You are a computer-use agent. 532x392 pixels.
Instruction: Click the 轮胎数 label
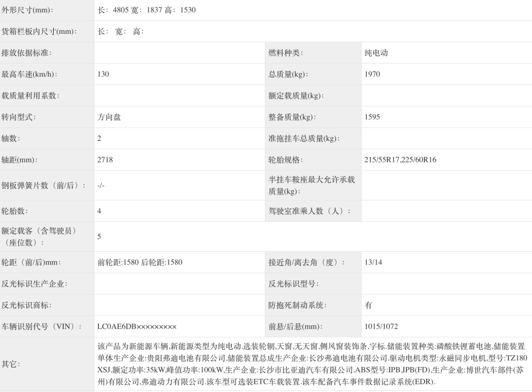14,211
